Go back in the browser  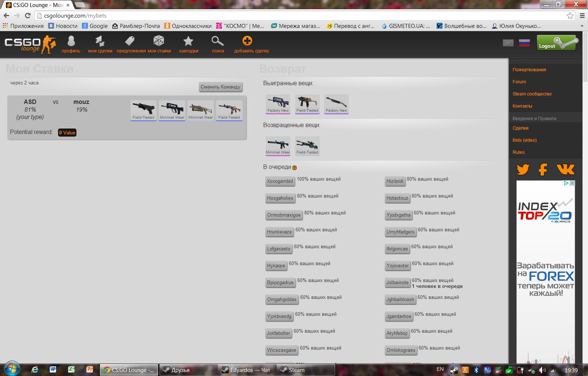(x=6, y=15)
